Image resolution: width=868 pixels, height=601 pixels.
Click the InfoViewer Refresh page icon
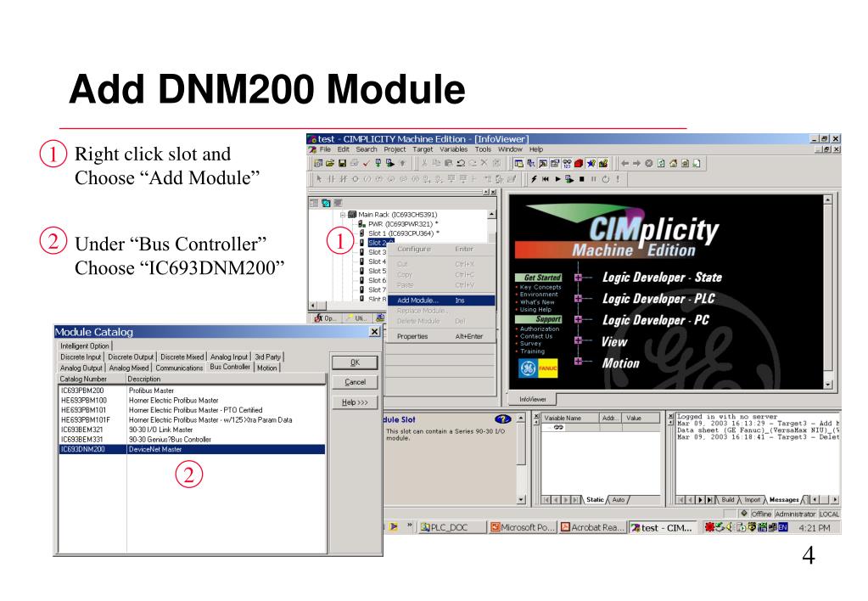(x=661, y=163)
